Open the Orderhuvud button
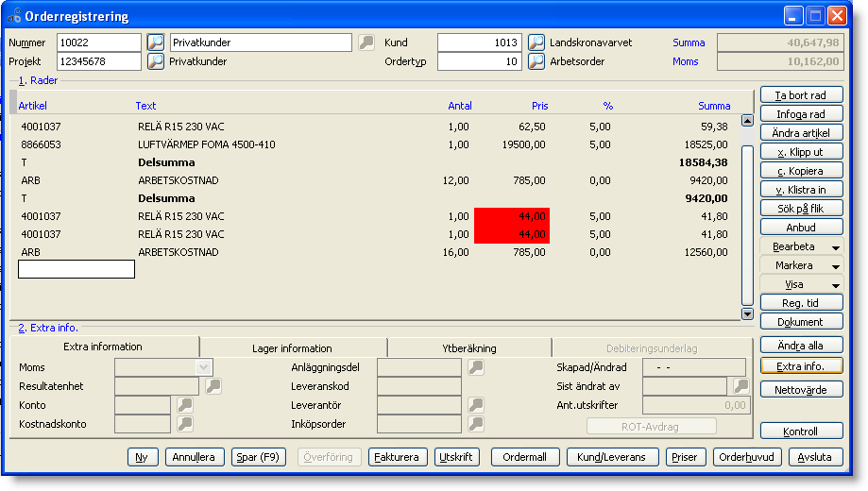 point(747,457)
